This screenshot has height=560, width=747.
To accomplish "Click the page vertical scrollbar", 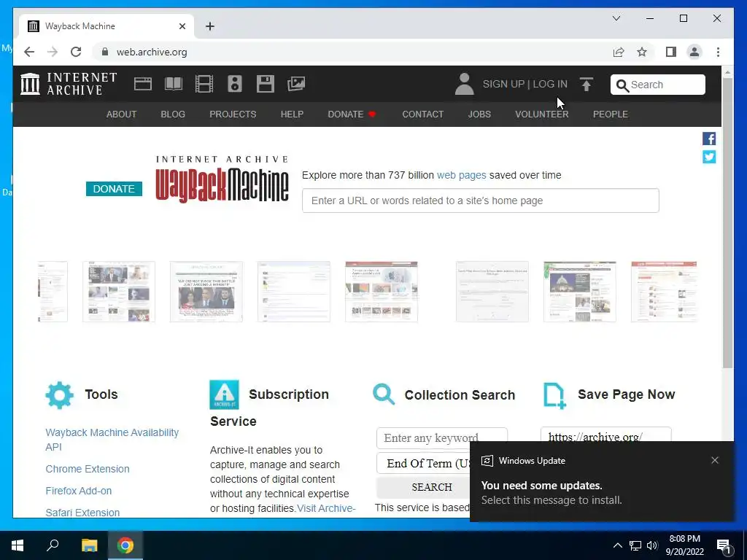I will pyautogui.click(x=727, y=223).
